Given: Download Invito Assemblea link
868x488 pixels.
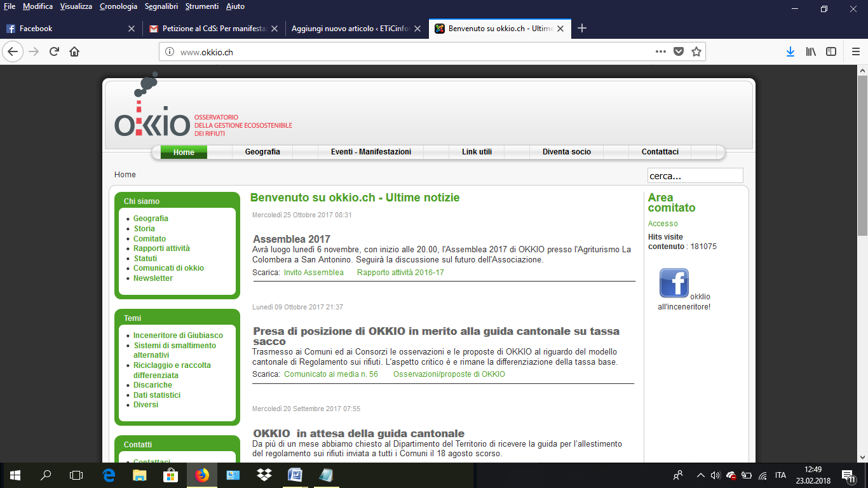Looking at the screenshot, I should pos(314,273).
